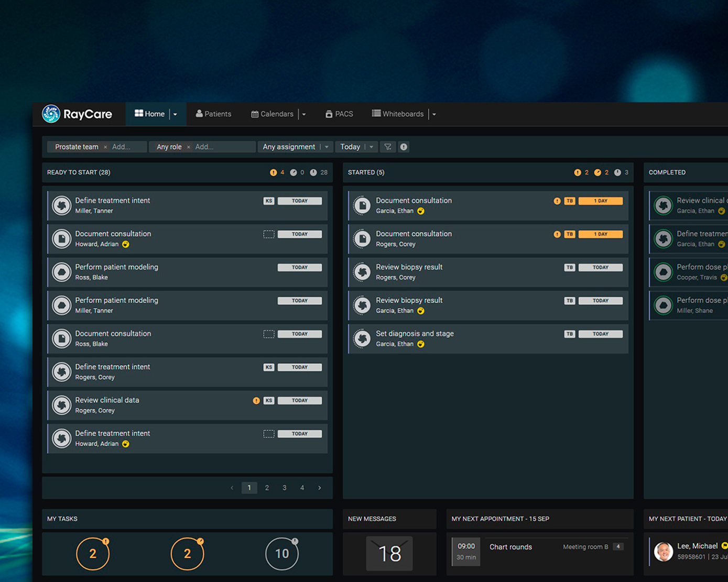Click the orange warning icon on Review clinical data
This screenshot has height=582, width=728.
click(256, 401)
